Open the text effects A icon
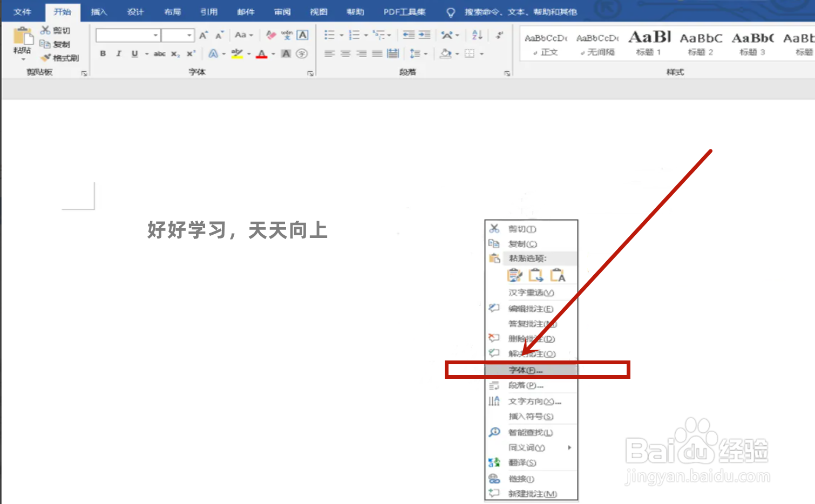Image resolution: width=815 pixels, height=504 pixels. click(214, 53)
